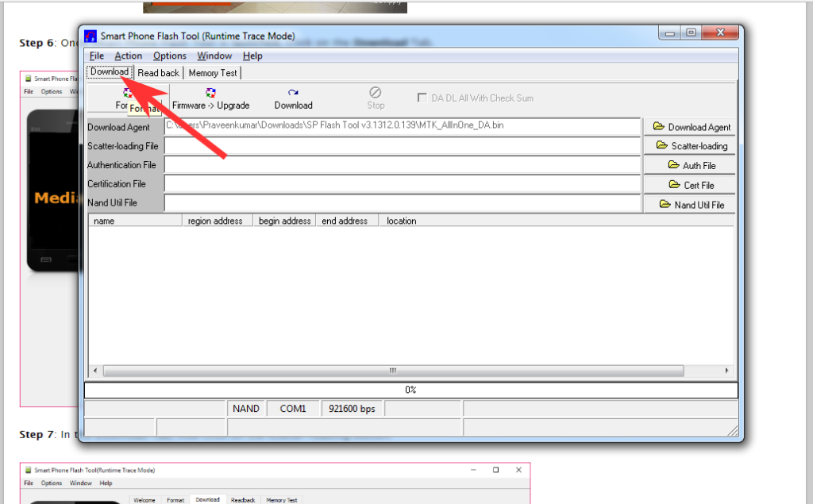Viewport: 813px width, 504px height.
Task: Open the Action menu
Action: [128, 56]
